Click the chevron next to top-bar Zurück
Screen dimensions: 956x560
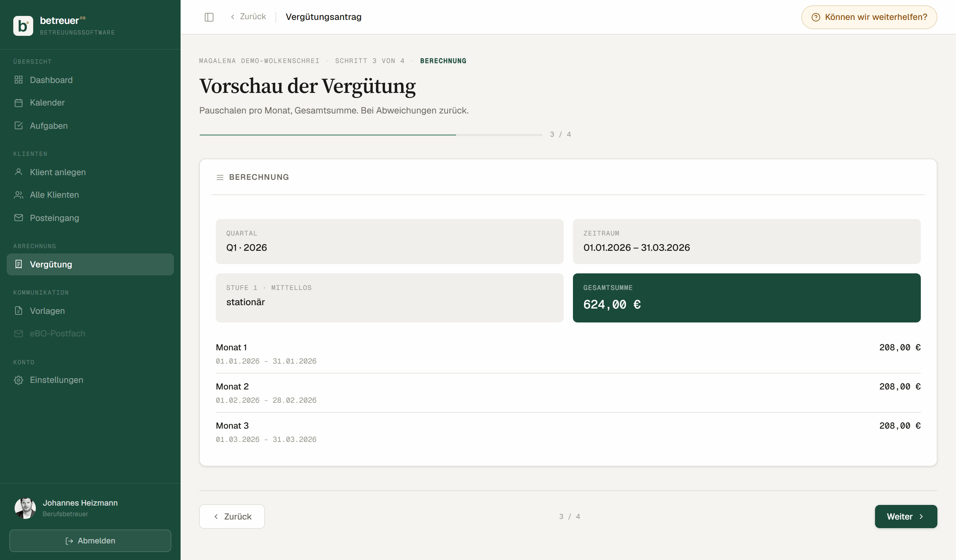(x=233, y=17)
